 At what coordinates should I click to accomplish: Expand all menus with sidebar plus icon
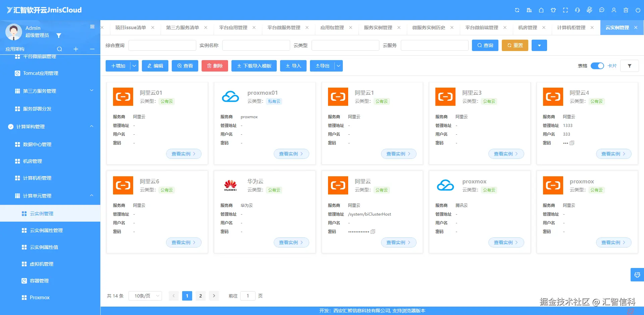pos(76,49)
